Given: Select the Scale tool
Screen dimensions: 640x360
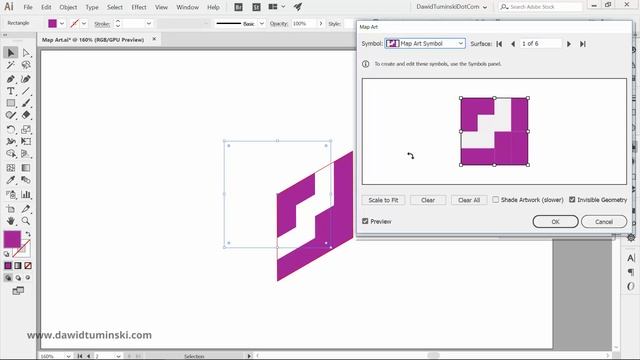Looking at the screenshot, I should [26, 129].
